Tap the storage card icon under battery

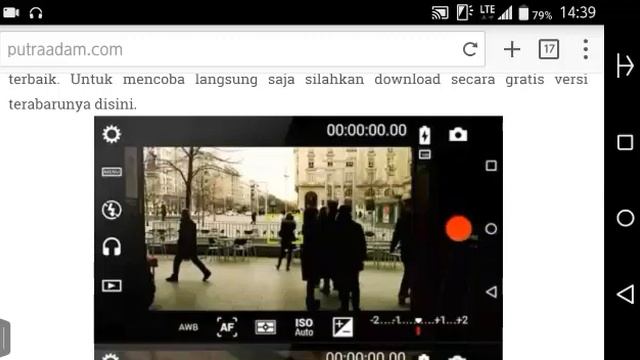(x=424, y=154)
